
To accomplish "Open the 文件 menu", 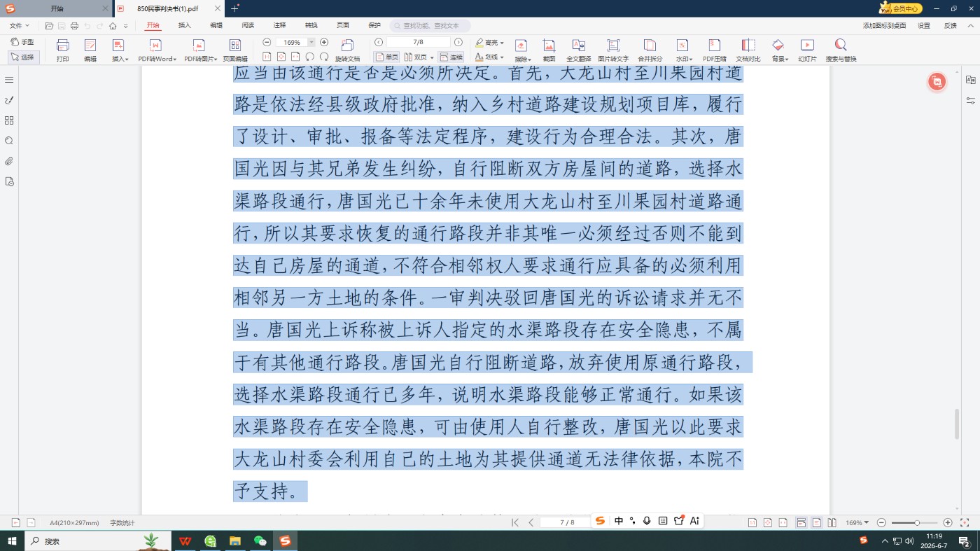I will (x=18, y=25).
